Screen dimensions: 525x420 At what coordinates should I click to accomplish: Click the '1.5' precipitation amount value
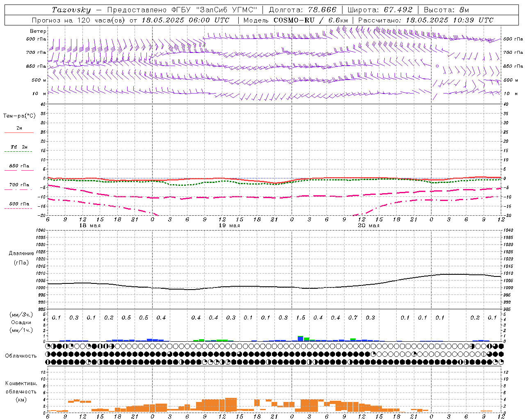[301, 318]
